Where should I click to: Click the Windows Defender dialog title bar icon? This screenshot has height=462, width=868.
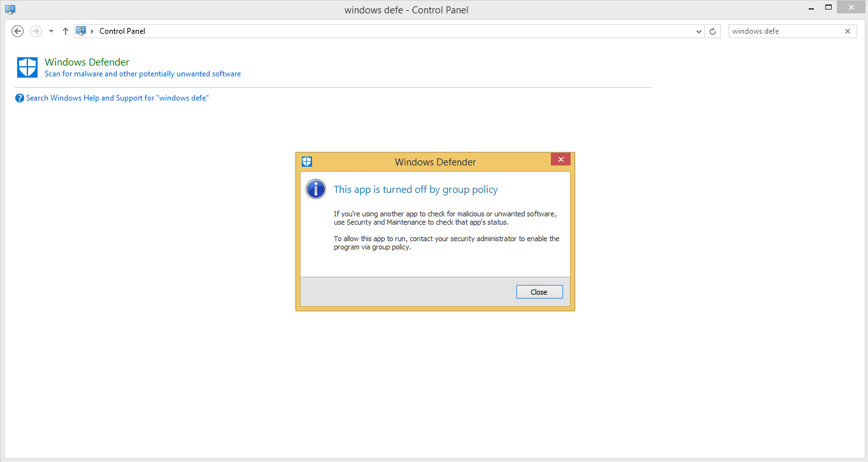coord(307,162)
